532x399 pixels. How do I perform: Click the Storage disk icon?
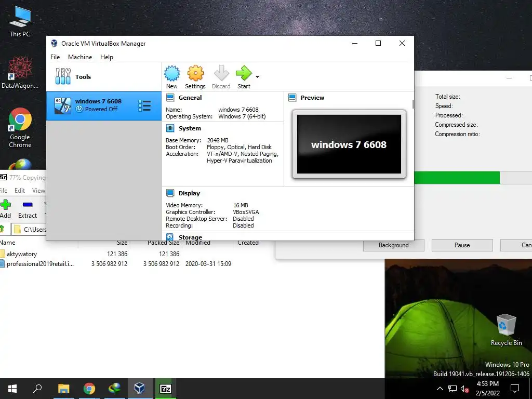click(170, 237)
